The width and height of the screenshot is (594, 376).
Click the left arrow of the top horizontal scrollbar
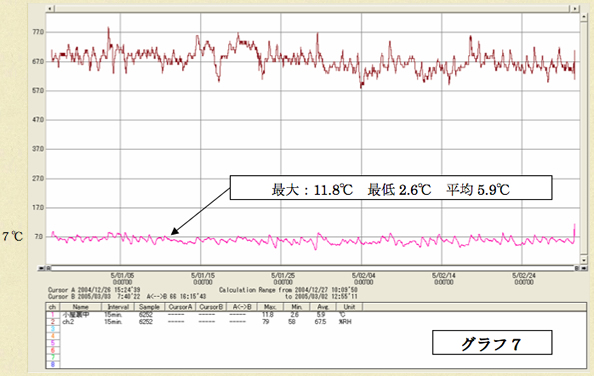(x=50, y=8)
